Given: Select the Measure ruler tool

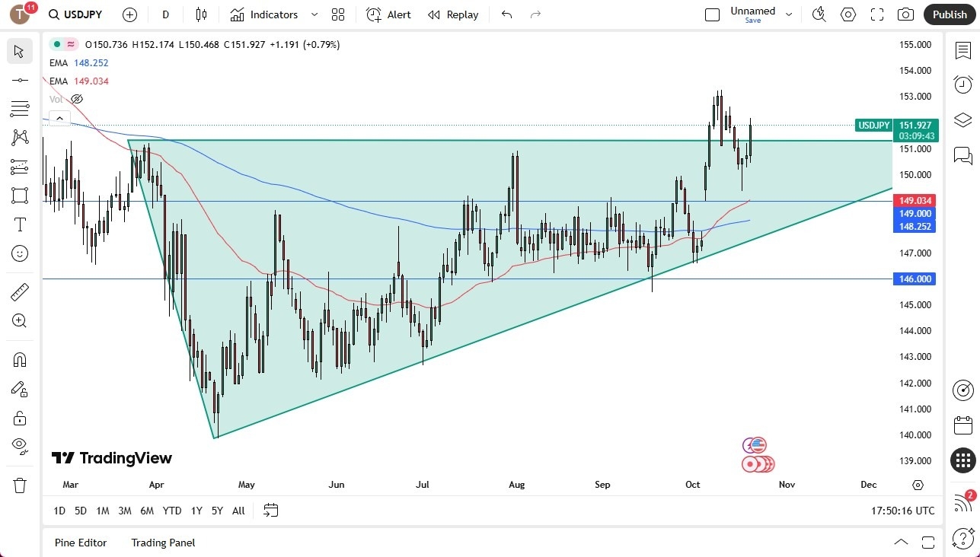Looking at the screenshot, I should [x=19, y=291].
